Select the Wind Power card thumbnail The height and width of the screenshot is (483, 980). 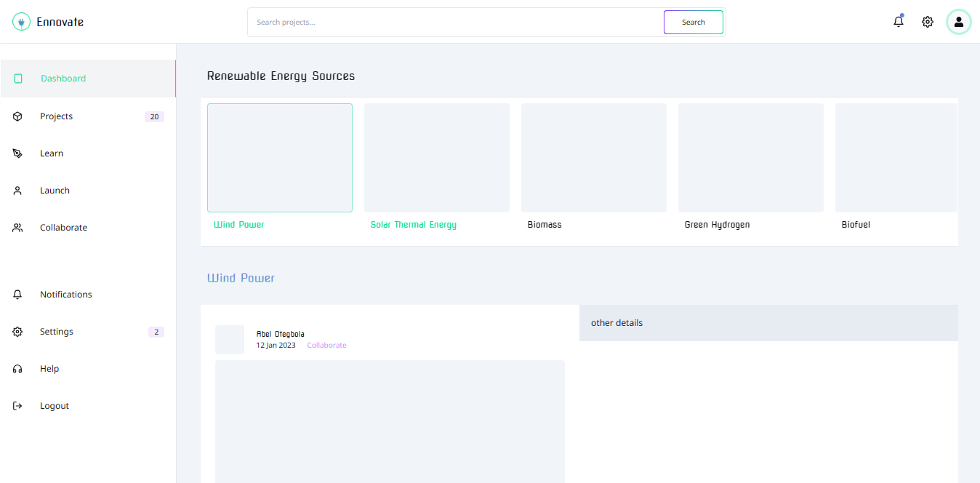point(280,158)
